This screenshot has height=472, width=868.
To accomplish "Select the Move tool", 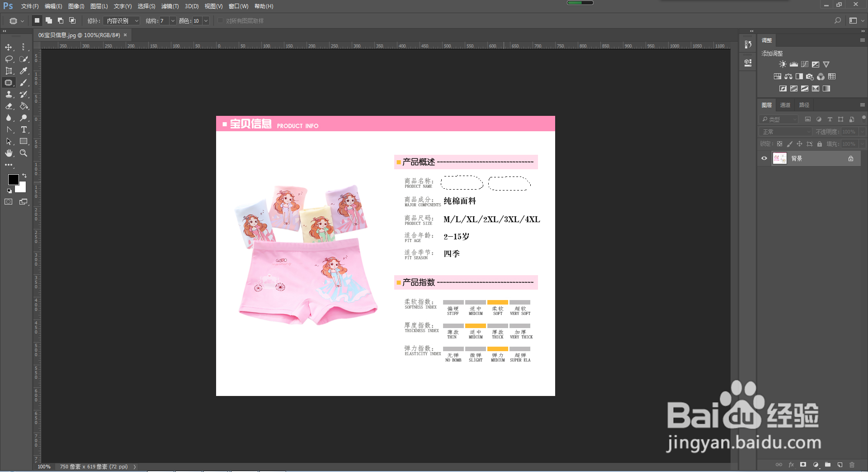I will [9, 47].
